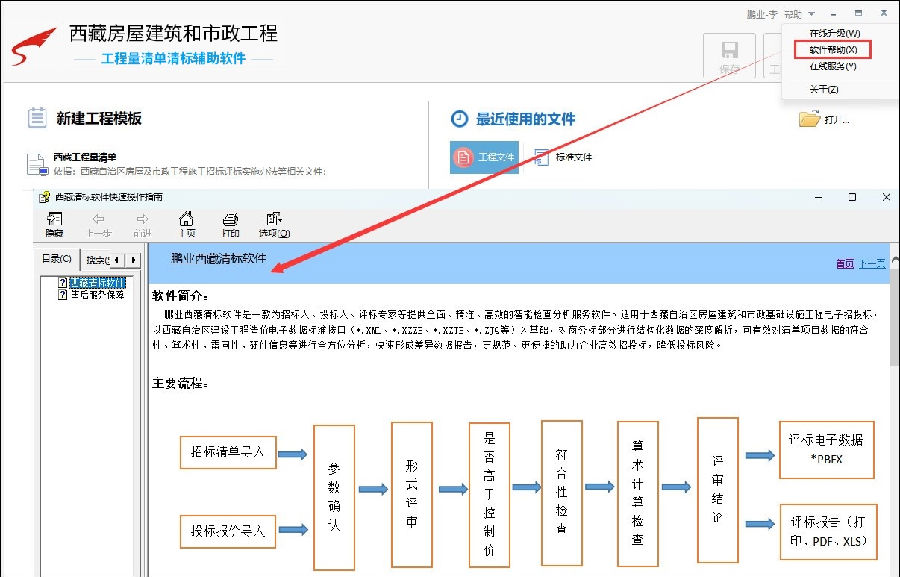The width and height of the screenshot is (900, 577).
Task: Click the 新建工程模板 template icon
Action: [37, 118]
